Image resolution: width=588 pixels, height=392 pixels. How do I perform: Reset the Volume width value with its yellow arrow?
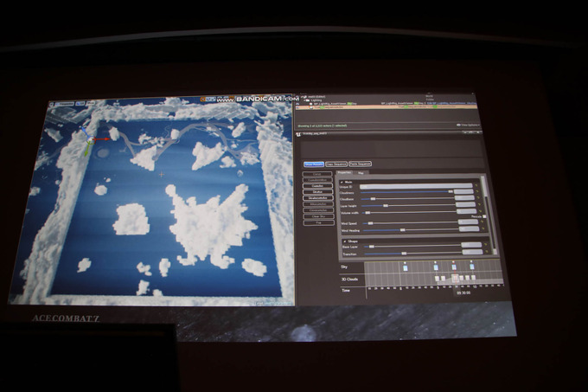click(480, 211)
